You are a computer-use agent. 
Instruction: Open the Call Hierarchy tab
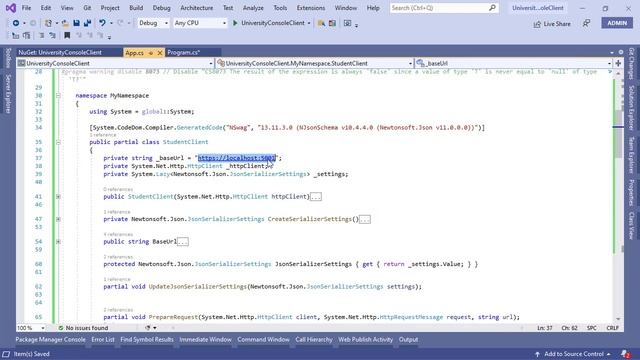[x=313, y=340]
